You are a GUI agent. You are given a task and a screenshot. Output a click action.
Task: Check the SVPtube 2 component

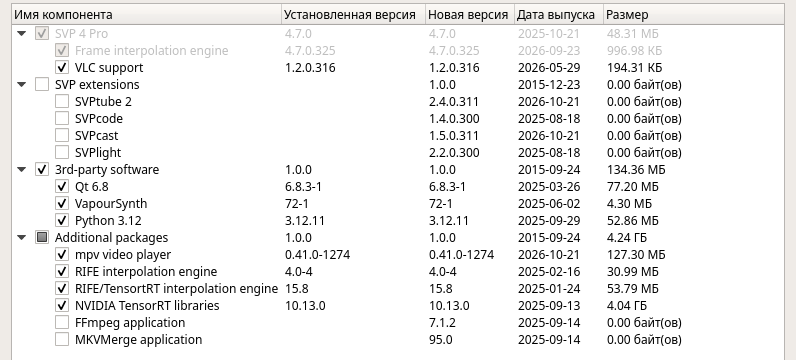(x=62, y=102)
